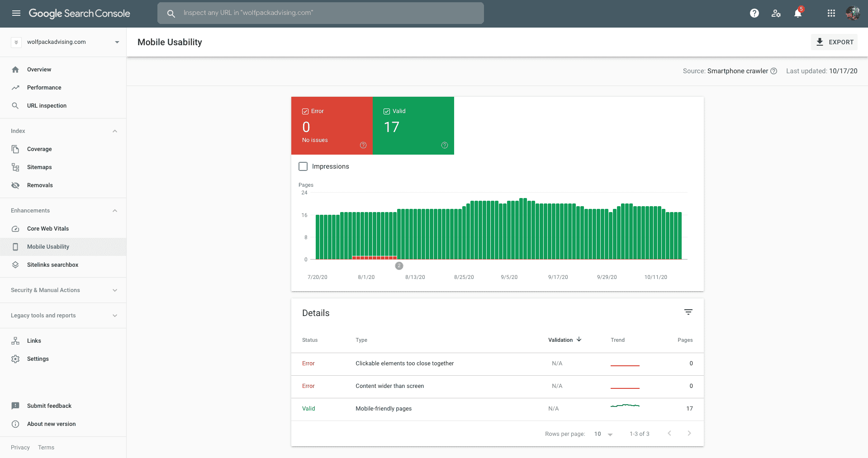The width and height of the screenshot is (868, 458).
Task: Collapse the Index section
Action: 115,131
